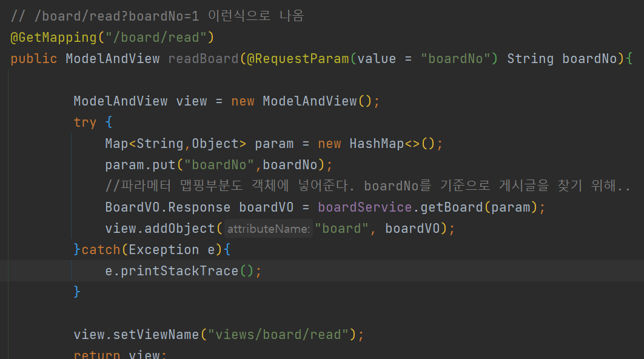This screenshot has height=359, width=644.
Task: Click the public keyword
Action: [34, 59]
